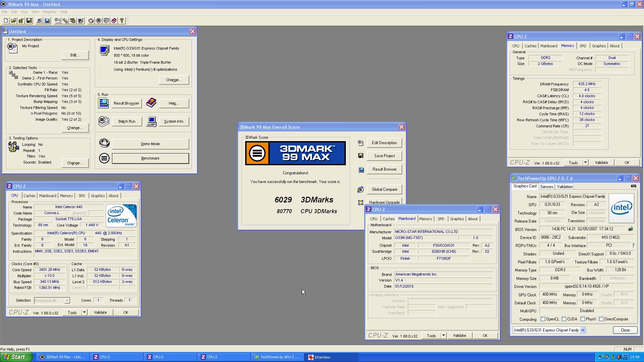Open Tools arrow in CPU-Z CPU window
The height and width of the screenshot is (362, 644).
pyautogui.click(x=84, y=312)
